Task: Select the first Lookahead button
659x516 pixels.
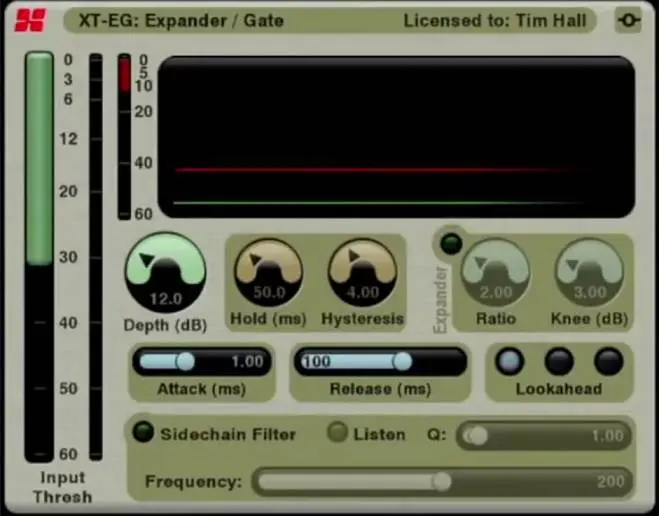Action: point(509,361)
